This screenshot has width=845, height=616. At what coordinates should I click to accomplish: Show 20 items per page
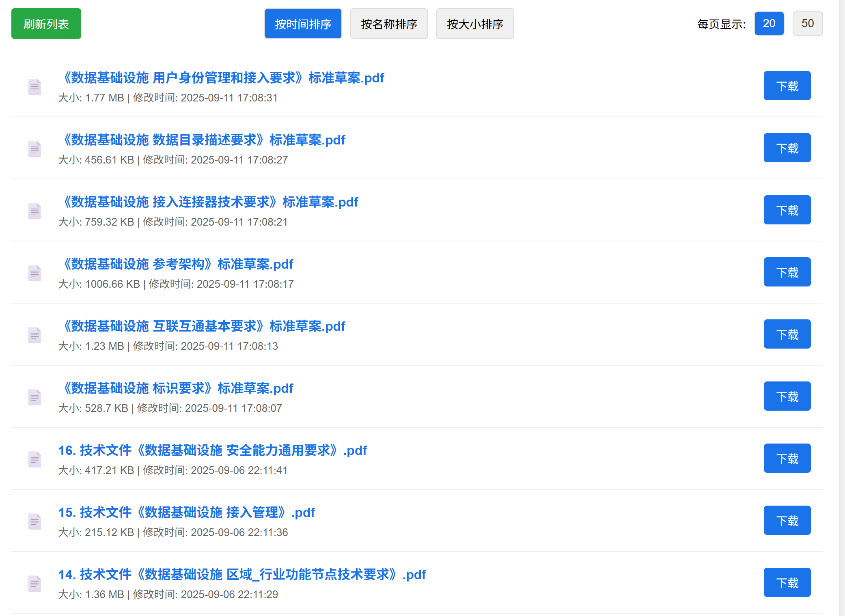769,24
